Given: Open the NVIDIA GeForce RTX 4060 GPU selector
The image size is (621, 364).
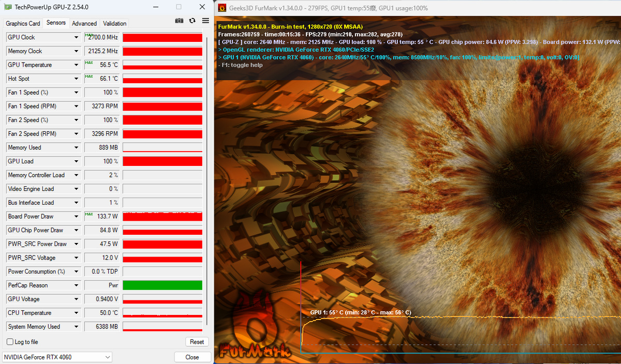Looking at the screenshot, I should click(x=57, y=357).
